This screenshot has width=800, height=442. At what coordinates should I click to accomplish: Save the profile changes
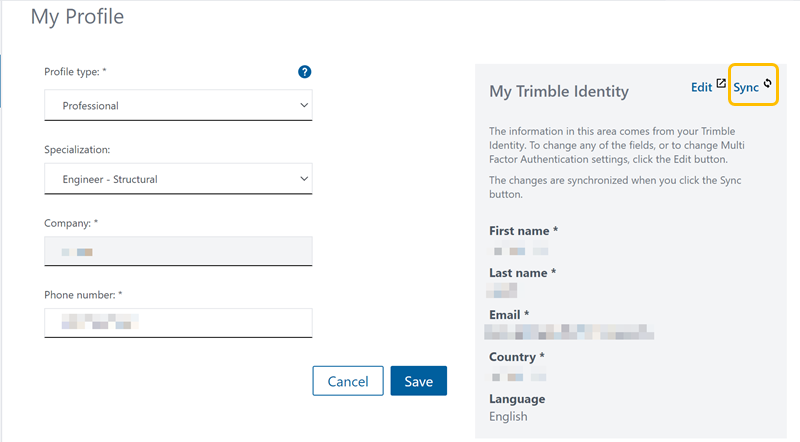(x=418, y=381)
